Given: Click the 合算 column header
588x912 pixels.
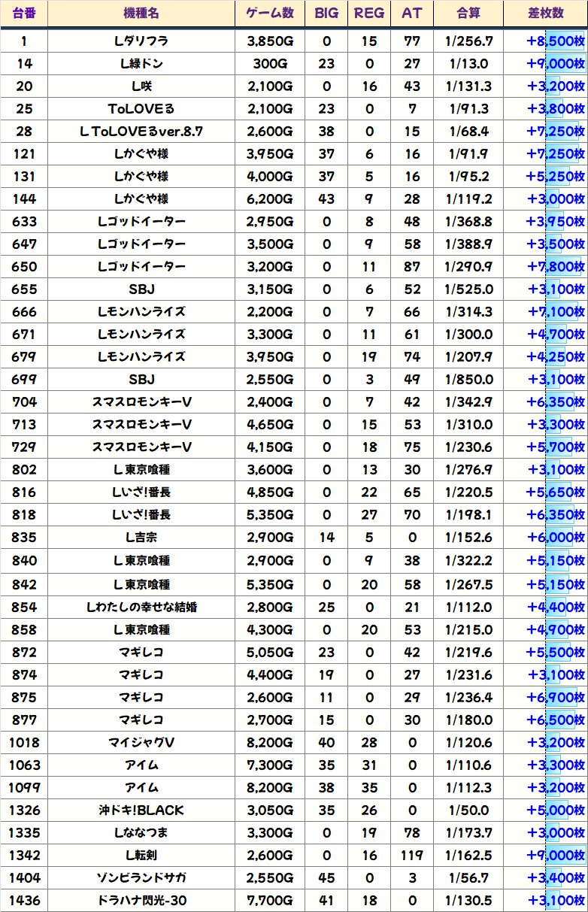Looking at the screenshot, I should point(469,14).
